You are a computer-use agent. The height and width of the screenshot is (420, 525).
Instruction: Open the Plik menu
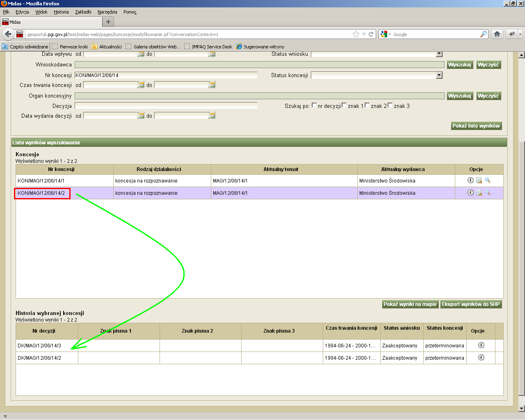[6, 12]
